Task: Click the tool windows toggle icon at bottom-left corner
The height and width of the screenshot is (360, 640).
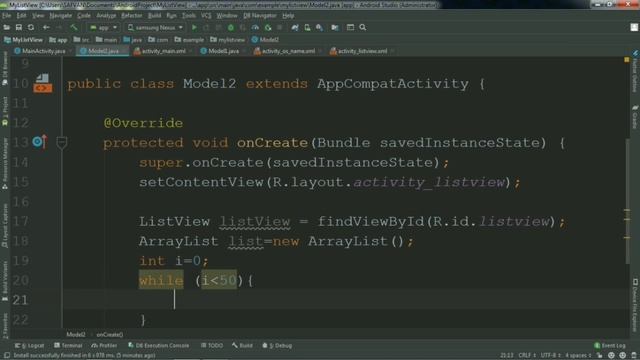Action: point(6,355)
